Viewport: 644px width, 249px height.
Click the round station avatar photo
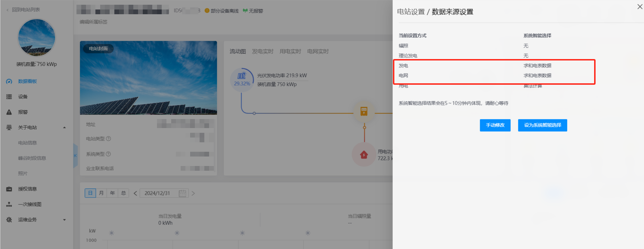coord(36,37)
